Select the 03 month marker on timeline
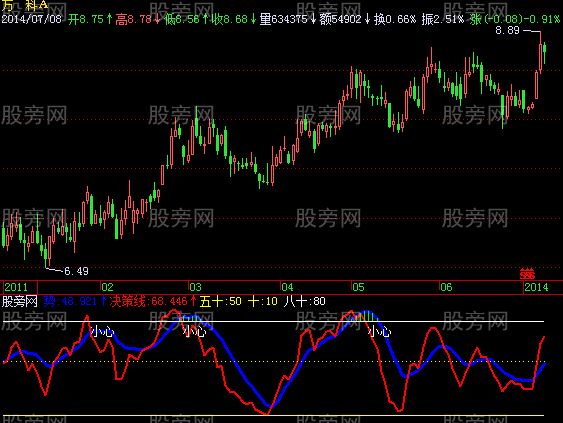 195,287
